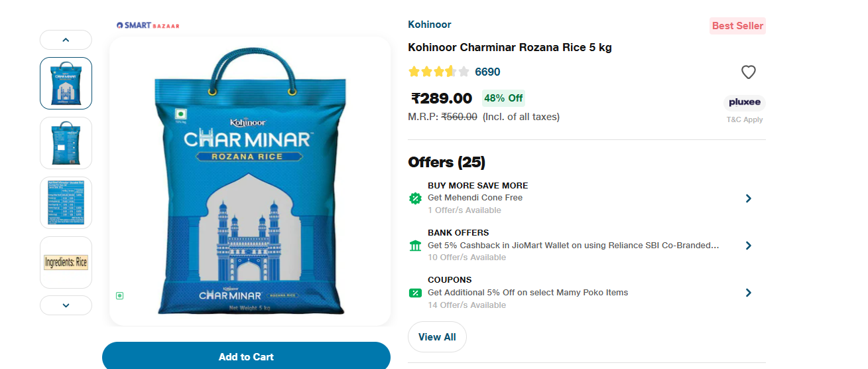
Task: Click the Smart Bazaar logo
Action: pos(148,25)
